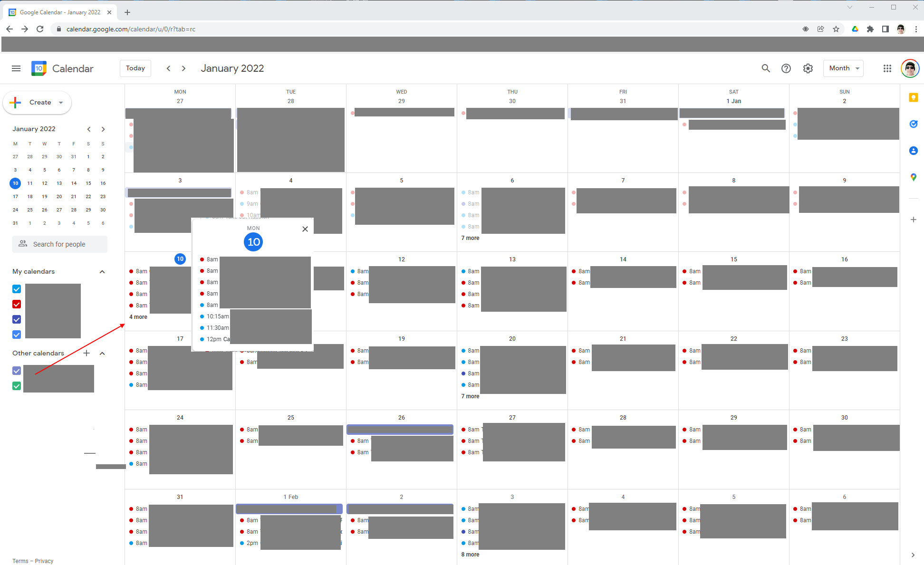The width and height of the screenshot is (924, 565).
Task: Open the Google apps grid
Action: pyautogui.click(x=887, y=68)
